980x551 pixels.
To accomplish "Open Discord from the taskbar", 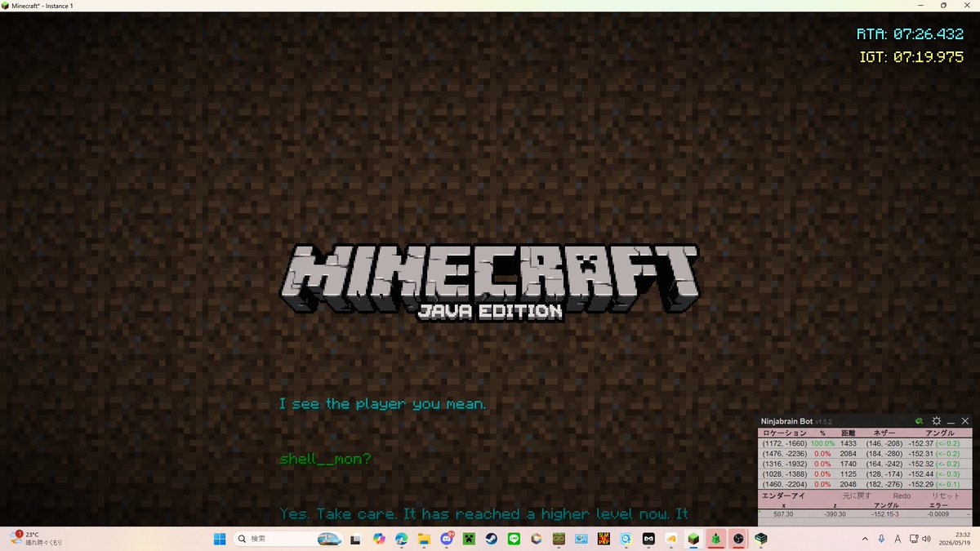I will 447,539.
